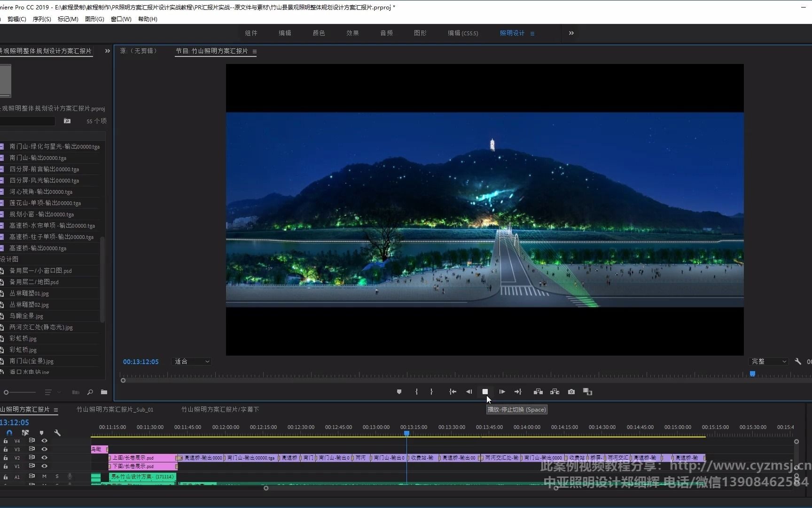Click the Program monitor playhead marker
The width and height of the screenshot is (812, 508).
tap(752, 374)
